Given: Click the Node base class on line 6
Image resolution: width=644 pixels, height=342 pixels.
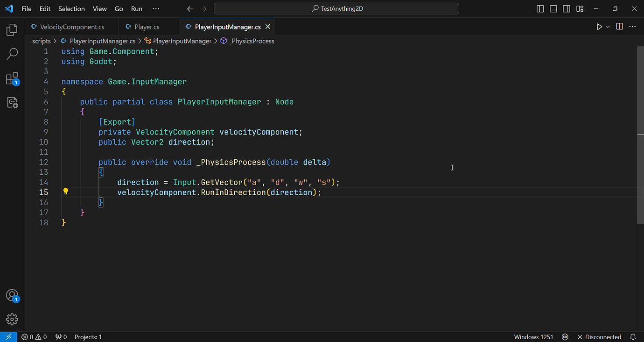Looking at the screenshot, I should click(x=284, y=102).
